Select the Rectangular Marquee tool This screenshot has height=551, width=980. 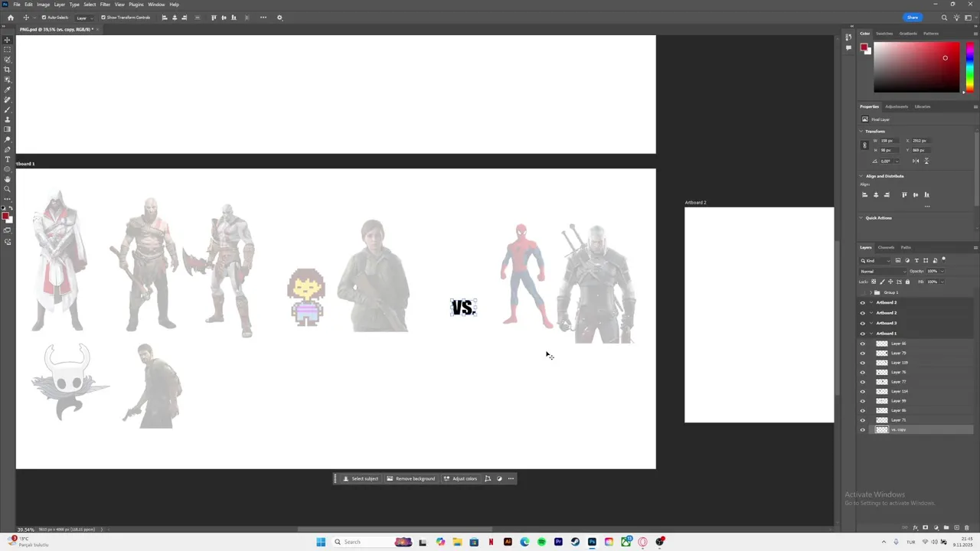pos(8,50)
